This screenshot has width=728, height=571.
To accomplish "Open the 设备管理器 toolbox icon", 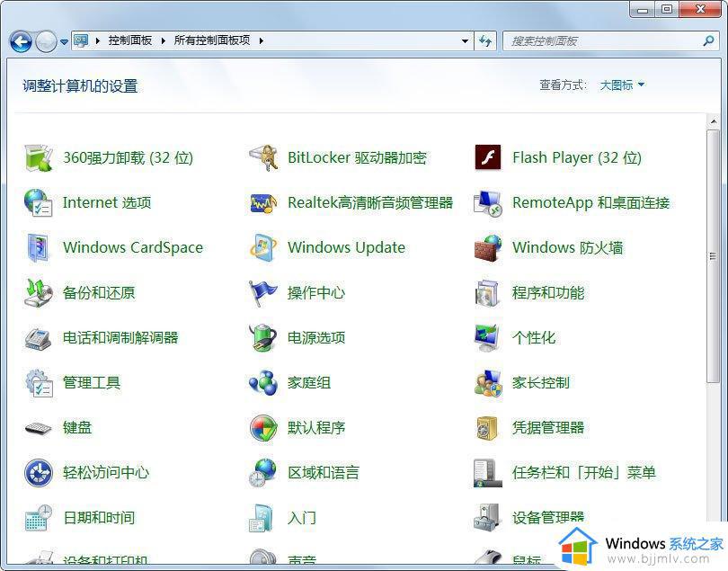I will coord(487,518).
